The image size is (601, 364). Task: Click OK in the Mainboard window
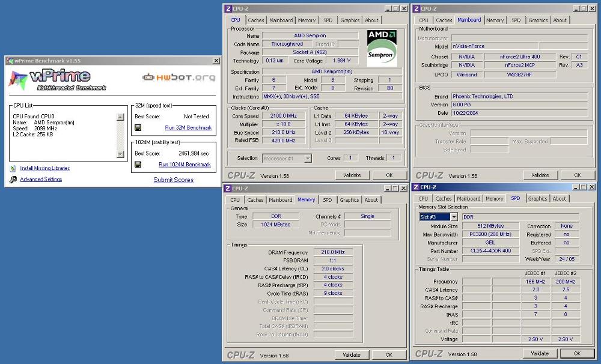click(578, 175)
